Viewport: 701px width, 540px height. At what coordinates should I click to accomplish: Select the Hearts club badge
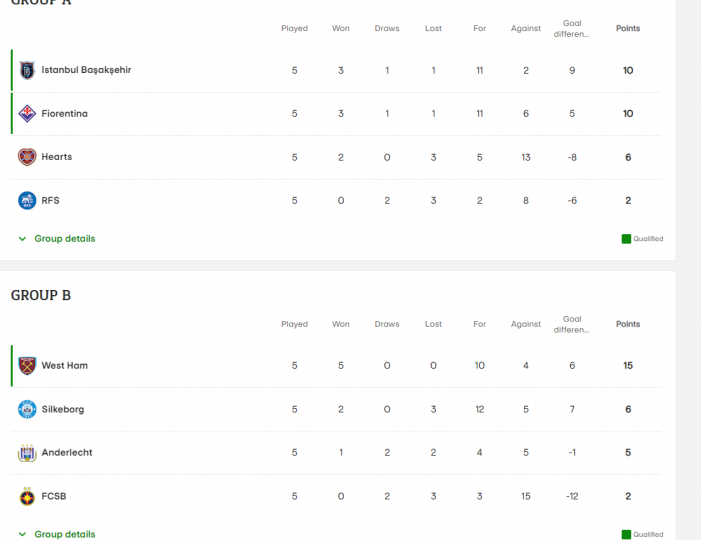click(27, 157)
